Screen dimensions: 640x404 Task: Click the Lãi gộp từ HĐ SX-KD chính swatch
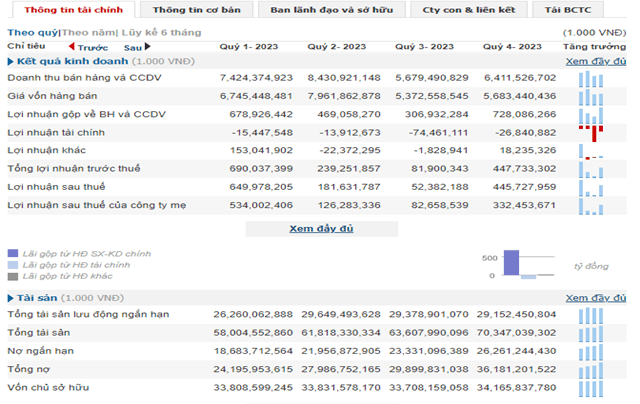pos(13,253)
